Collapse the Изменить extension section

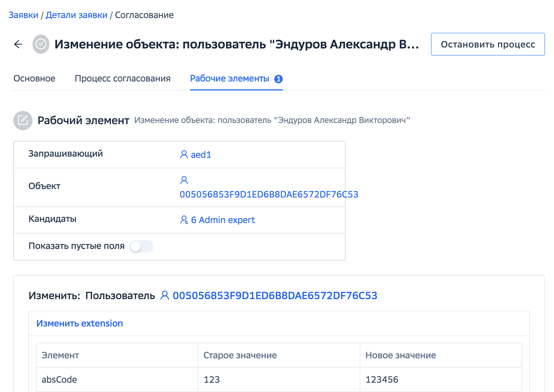coord(79,323)
